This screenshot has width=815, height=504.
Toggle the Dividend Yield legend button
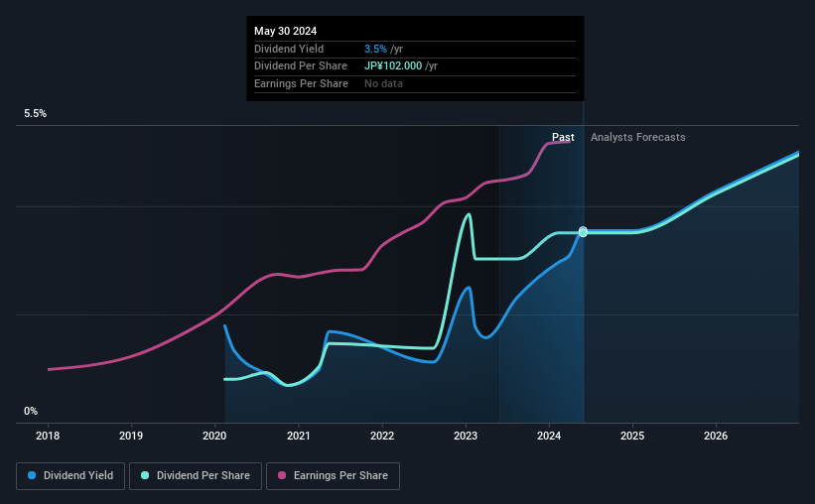point(70,476)
